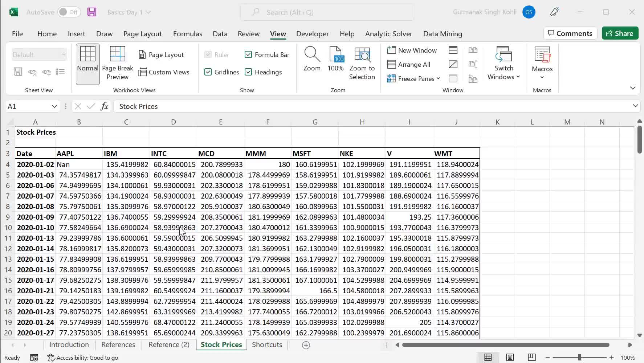
Task: Click the Hide window icon
Action: click(x=453, y=64)
